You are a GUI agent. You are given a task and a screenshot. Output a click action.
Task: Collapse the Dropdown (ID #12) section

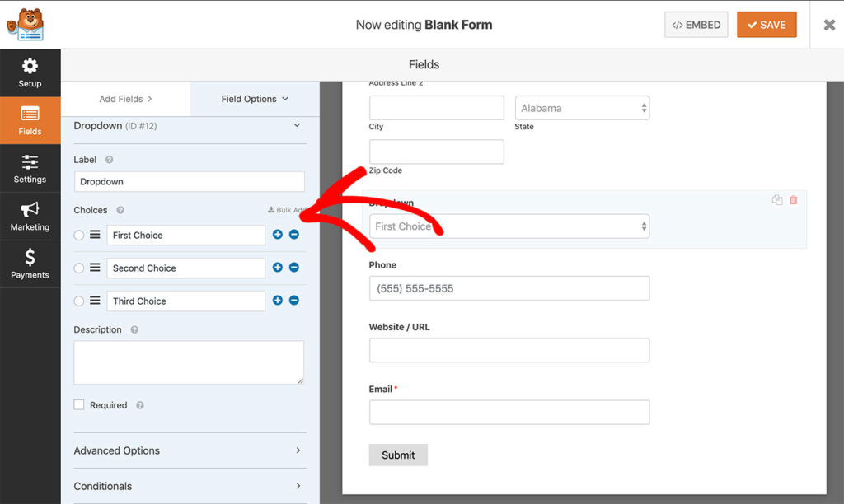[x=295, y=126]
